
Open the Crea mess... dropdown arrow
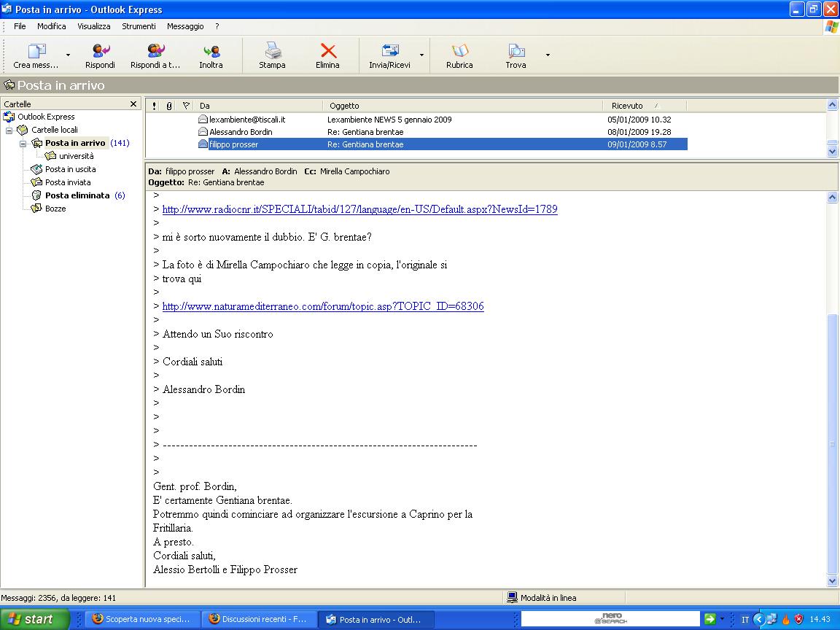tap(68, 55)
